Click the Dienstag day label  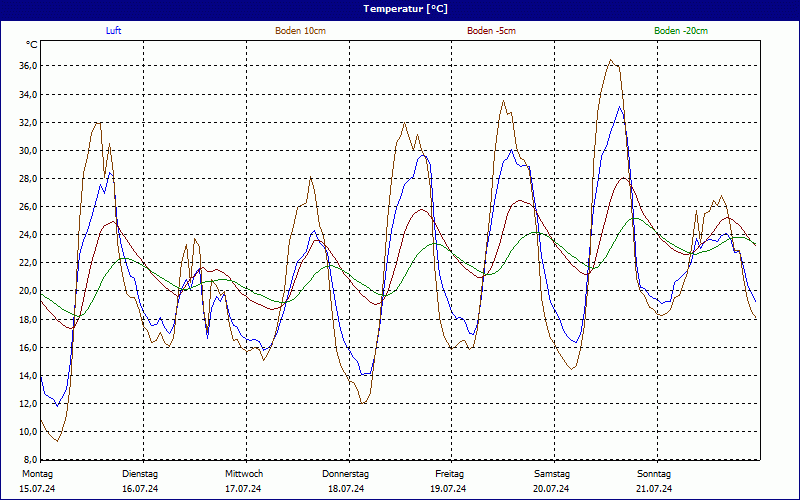[x=140, y=474]
